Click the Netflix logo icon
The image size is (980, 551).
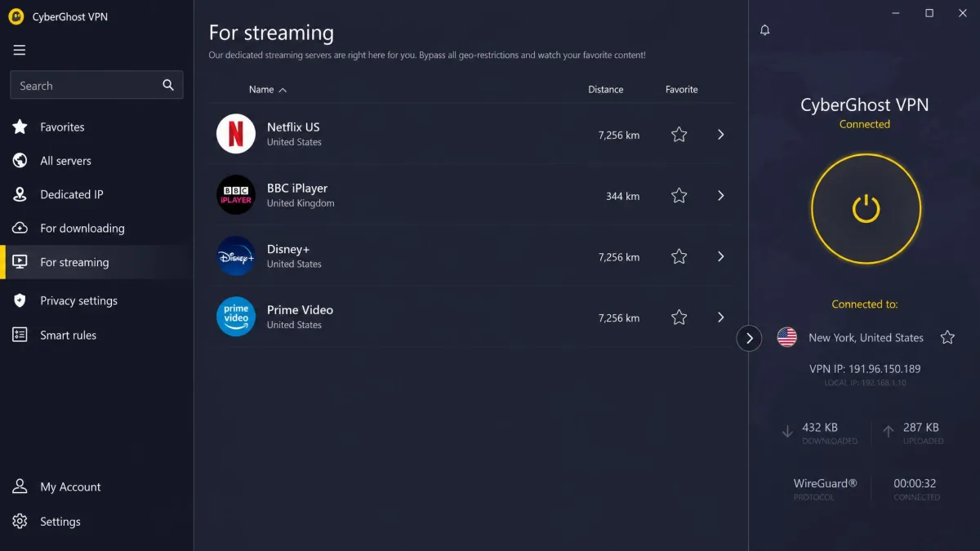pyautogui.click(x=236, y=134)
